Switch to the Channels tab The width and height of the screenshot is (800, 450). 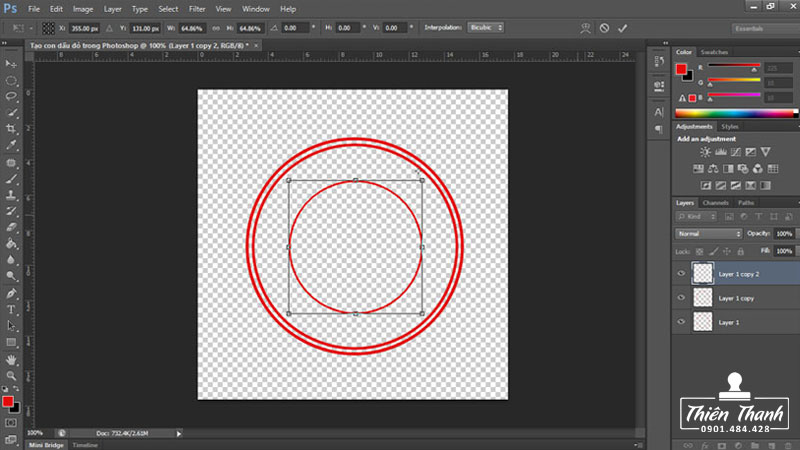pos(715,203)
